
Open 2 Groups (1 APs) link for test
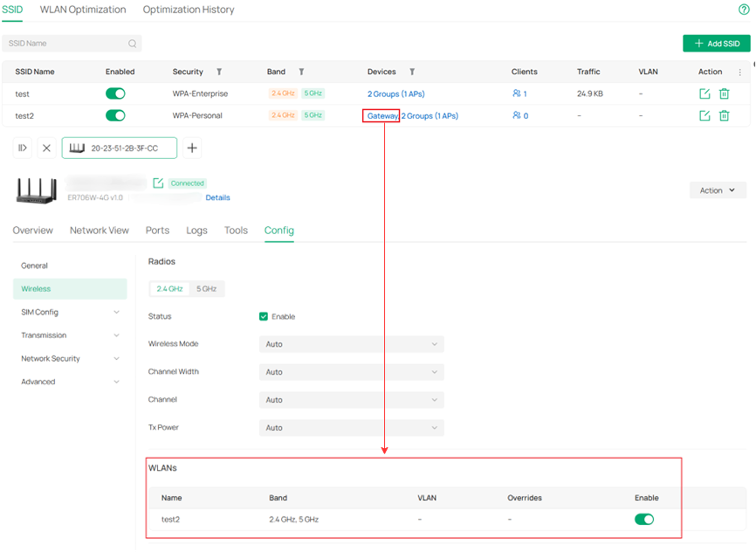coord(396,94)
